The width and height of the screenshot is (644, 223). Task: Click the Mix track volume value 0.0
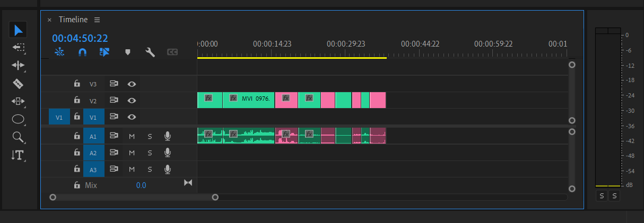(141, 185)
